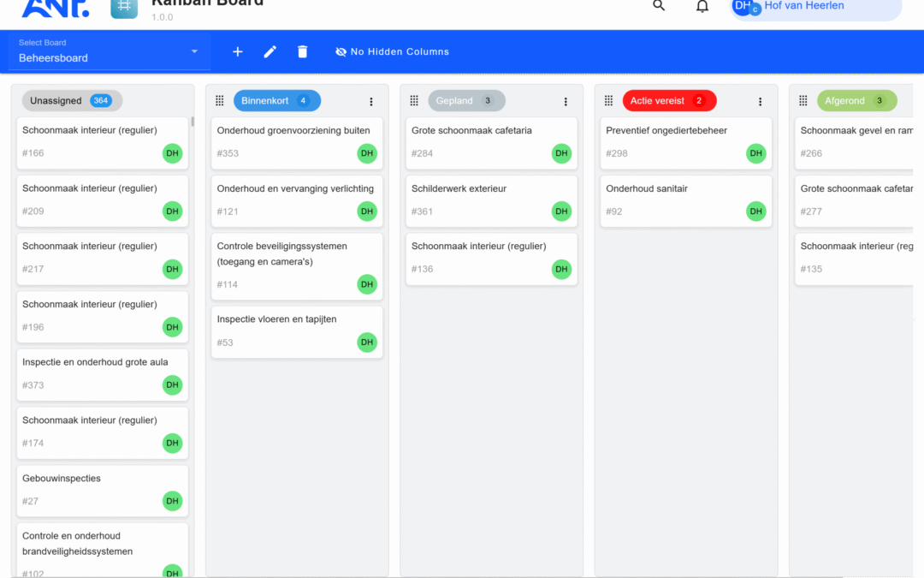Open card #174 Schoonmaak interieur

(103, 433)
